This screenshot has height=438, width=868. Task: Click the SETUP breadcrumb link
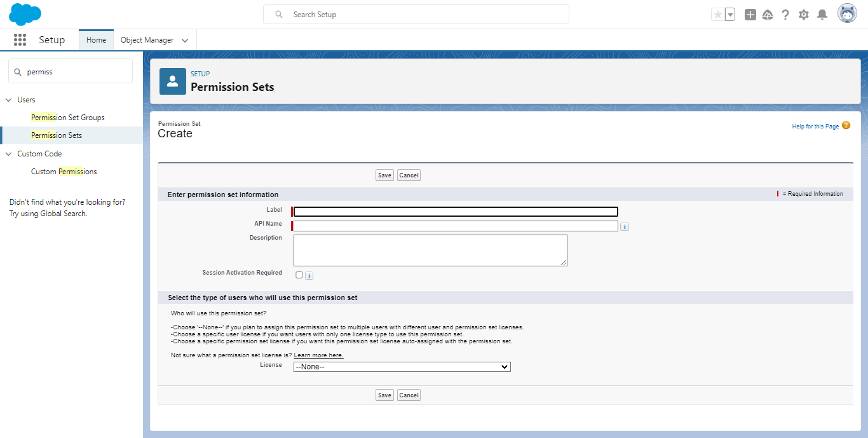click(200, 74)
